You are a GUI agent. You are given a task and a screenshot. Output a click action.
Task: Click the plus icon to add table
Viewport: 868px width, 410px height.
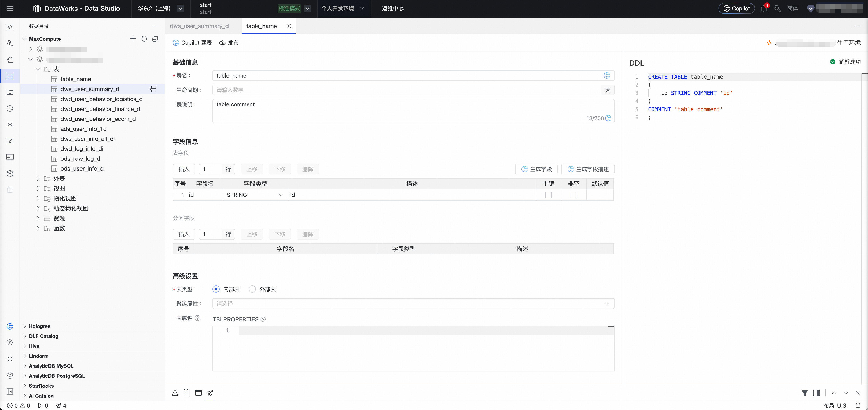tap(133, 39)
